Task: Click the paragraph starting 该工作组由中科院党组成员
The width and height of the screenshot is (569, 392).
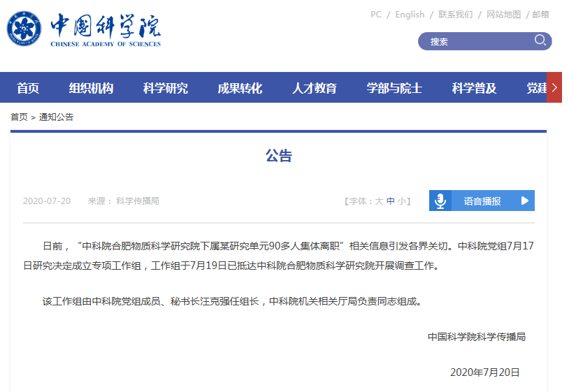Action: coord(232,301)
